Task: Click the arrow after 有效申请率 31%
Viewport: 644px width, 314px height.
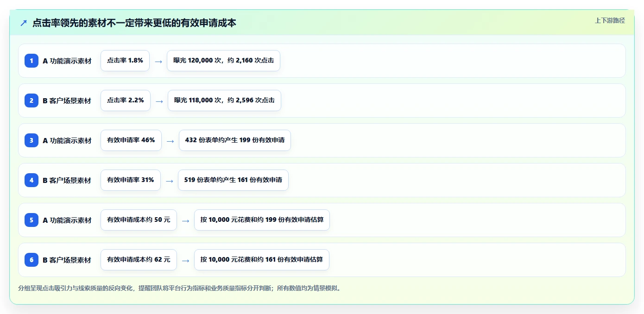Action: click(x=170, y=181)
